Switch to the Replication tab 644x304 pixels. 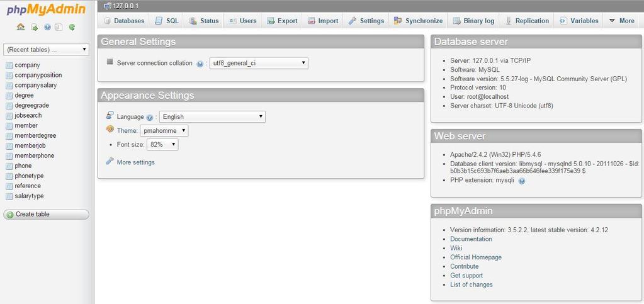(x=526, y=21)
